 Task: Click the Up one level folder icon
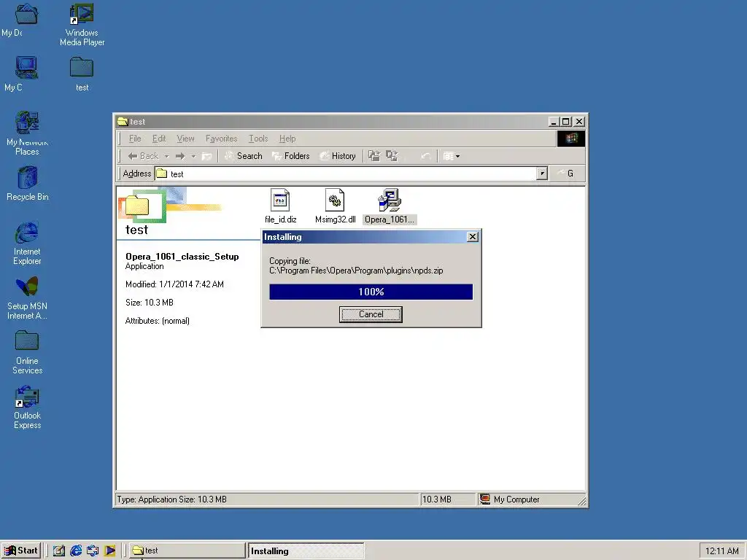pyautogui.click(x=206, y=156)
